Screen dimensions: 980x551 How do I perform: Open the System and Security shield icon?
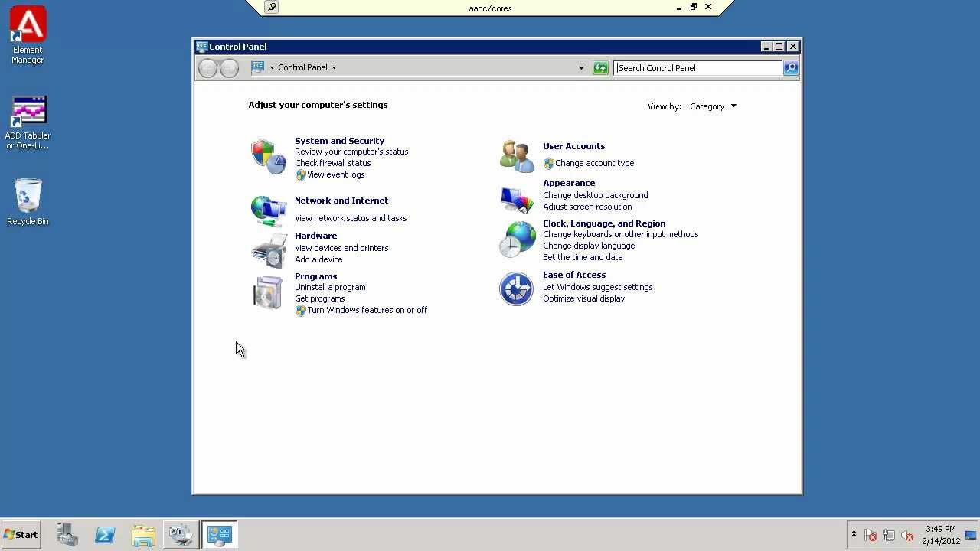coord(268,156)
